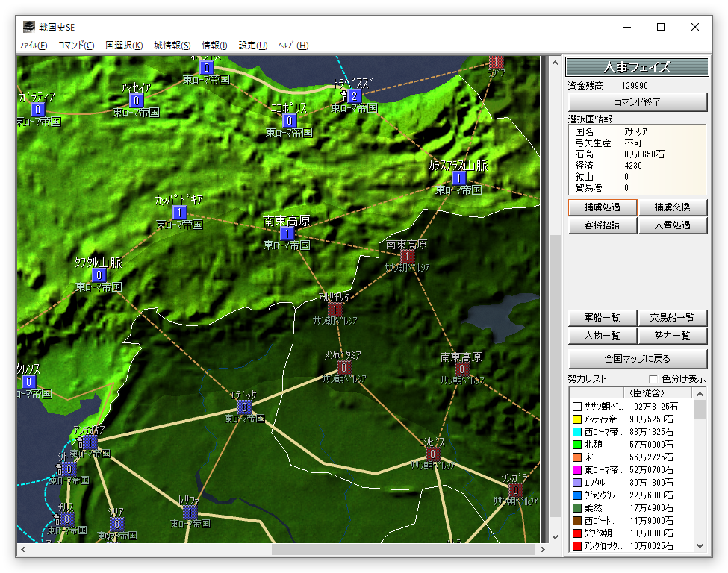The height and width of the screenshot is (573, 728).
Task: Select the レサファ castle marker
Action: 190,513
